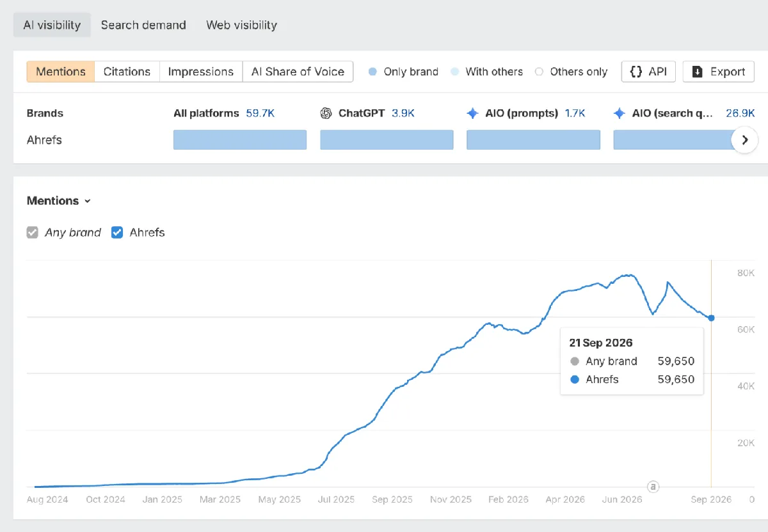Choose the Others only filter option
The height and width of the screenshot is (532, 768).
[571, 72]
